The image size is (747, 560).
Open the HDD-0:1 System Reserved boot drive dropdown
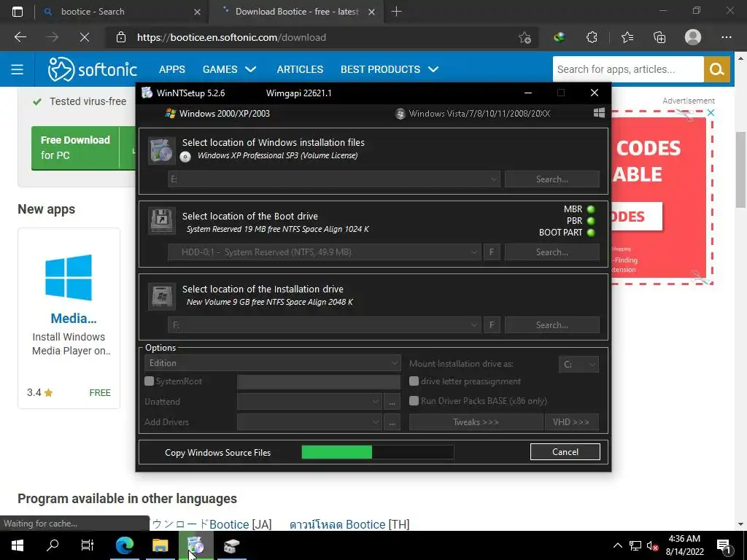point(324,252)
